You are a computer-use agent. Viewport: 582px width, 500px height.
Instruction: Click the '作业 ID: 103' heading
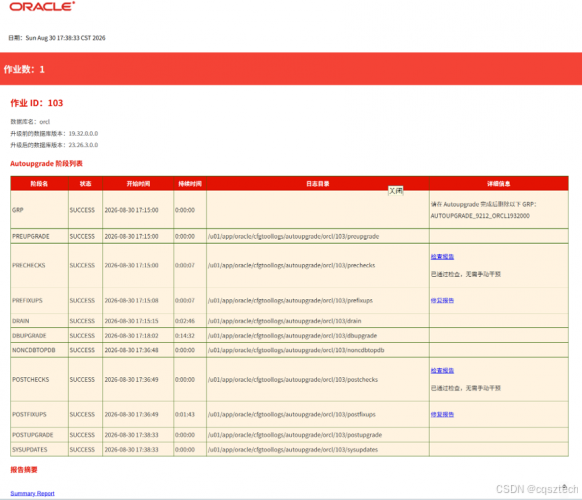coord(37,103)
